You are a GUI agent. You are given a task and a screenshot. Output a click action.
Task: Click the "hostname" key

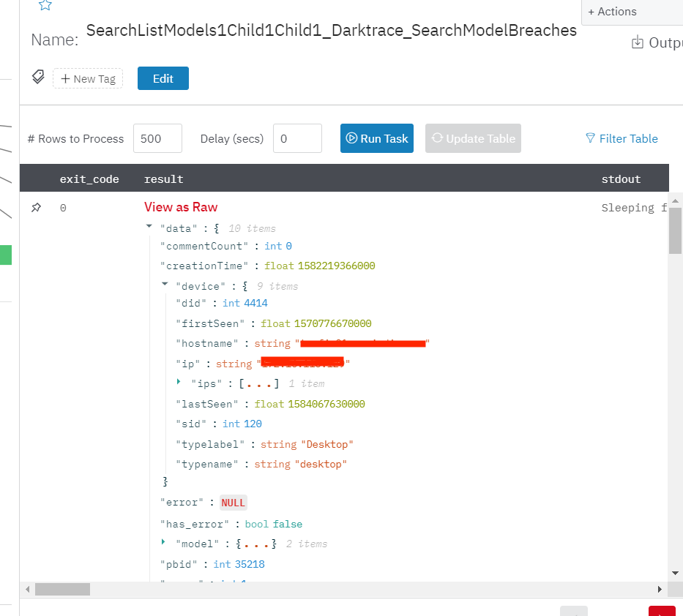tap(207, 344)
